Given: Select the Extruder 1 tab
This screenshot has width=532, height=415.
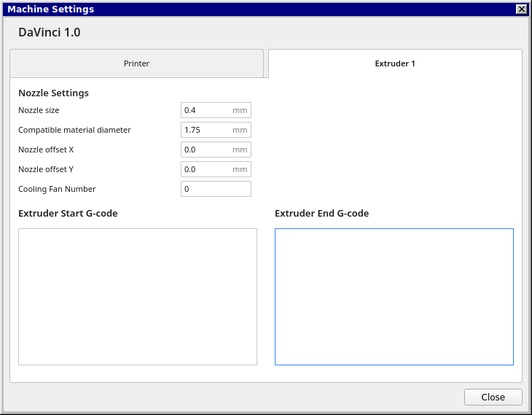Looking at the screenshot, I should (395, 63).
